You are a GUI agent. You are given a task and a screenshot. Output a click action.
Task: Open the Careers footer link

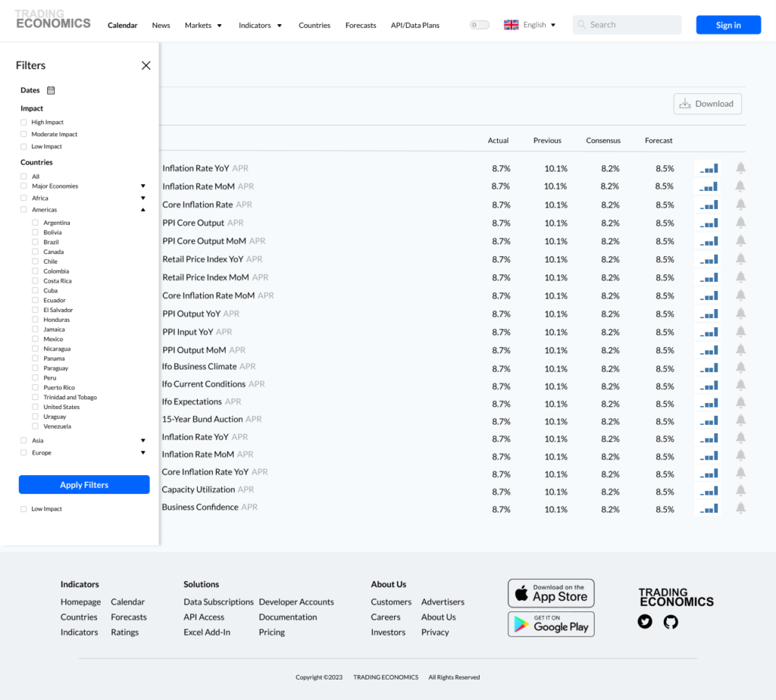tap(386, 617)
